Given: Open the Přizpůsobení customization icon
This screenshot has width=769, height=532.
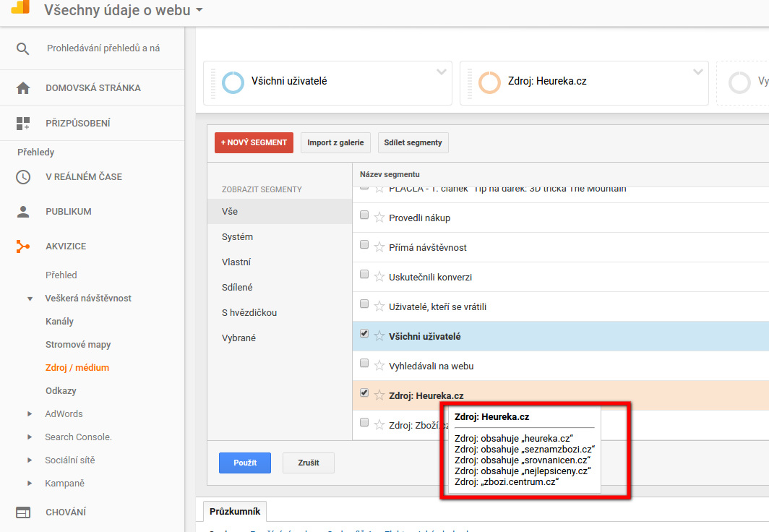Looking at the screenshot, I should [23, 124].
